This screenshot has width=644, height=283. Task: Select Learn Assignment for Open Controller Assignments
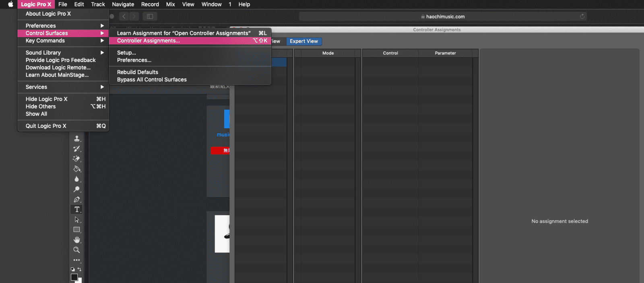tap(190, 33)
